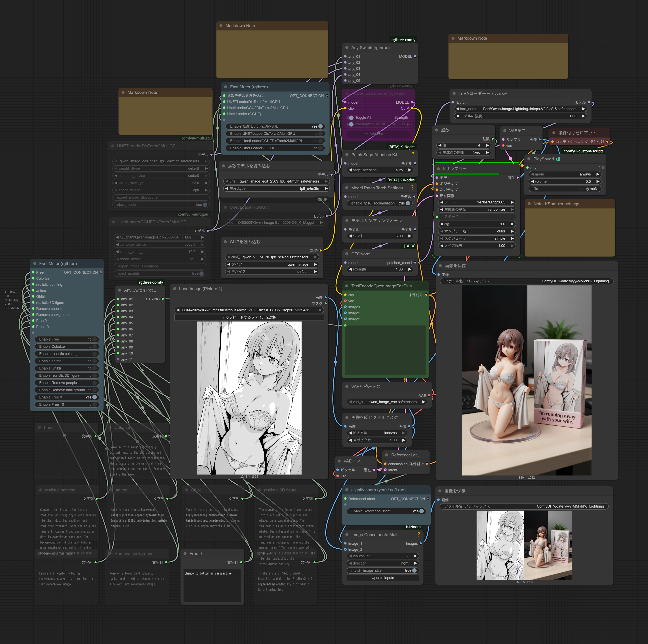This screenshot has height=644, width=648.
Task: Click the notify.mp3 file field
Action: point(565,189)
